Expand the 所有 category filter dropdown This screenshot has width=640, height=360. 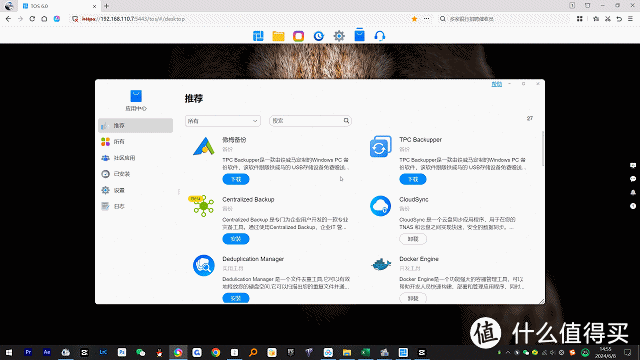(x=223, y=121)
